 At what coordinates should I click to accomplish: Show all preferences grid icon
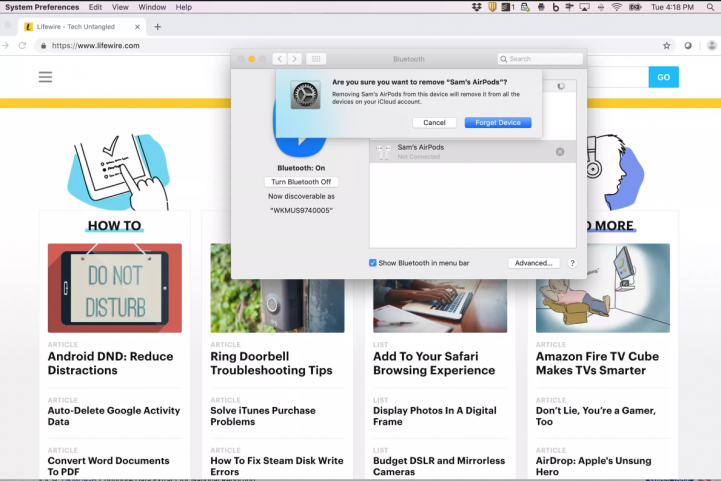coord(316,59)
